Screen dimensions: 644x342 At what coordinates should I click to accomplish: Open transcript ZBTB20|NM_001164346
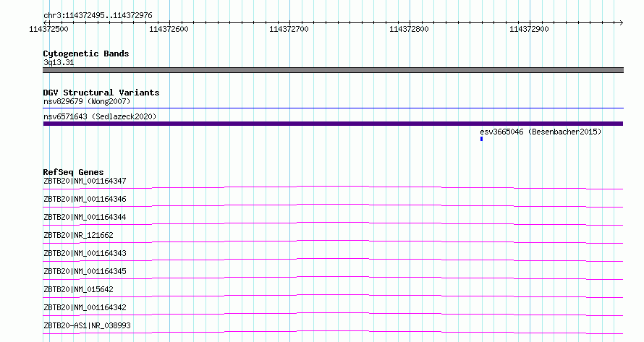click(x=85, y=199)
